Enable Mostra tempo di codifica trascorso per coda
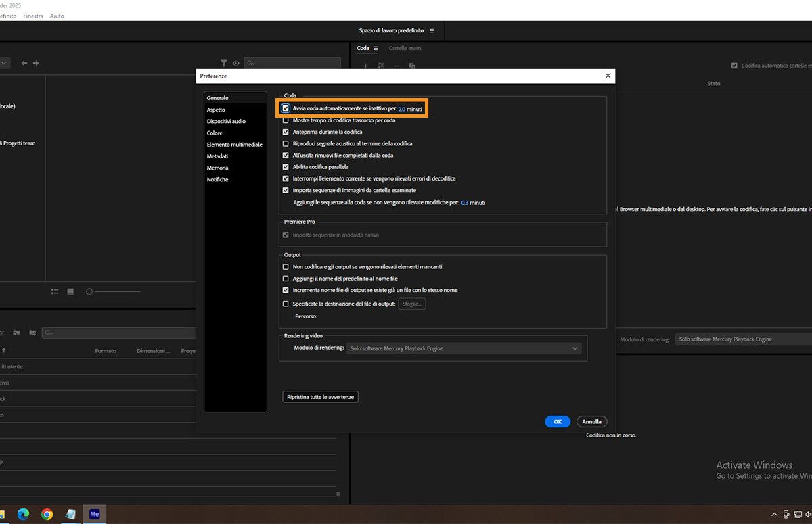 click(286, 120)
